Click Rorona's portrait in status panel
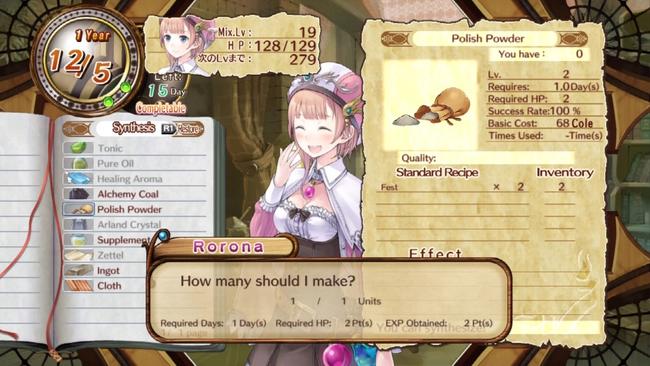The width and height of the screenshot is (650, 366). tap(187, 45)
